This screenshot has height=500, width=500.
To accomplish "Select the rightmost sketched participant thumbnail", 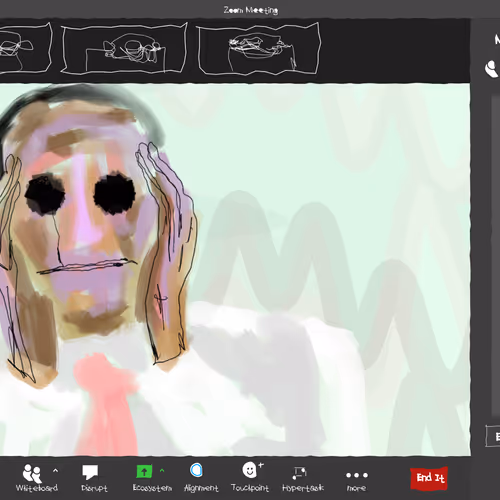I will point(259,49).
